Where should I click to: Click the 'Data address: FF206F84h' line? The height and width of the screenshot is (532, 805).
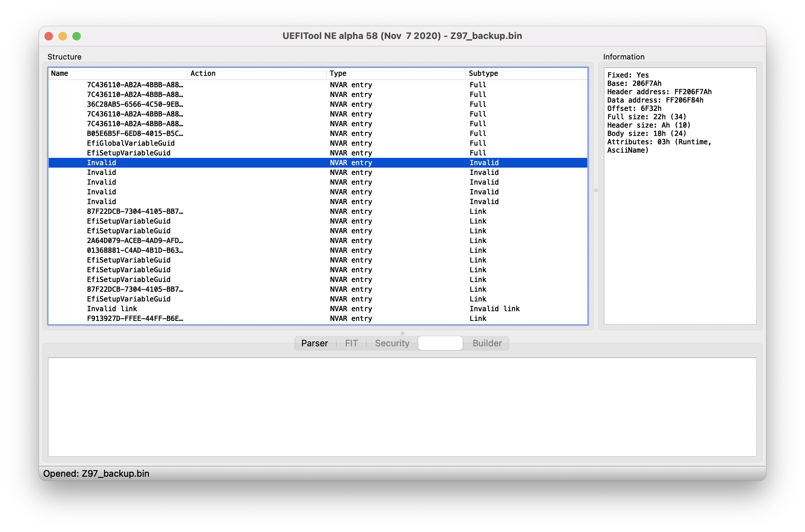pyautogui.click(x=655, y=100)
